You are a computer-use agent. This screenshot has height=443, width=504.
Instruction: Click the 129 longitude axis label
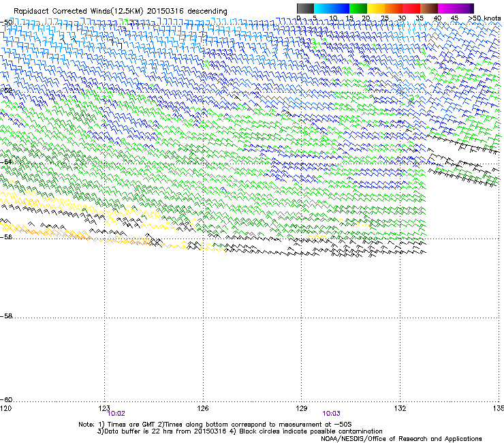pyautogui.click(x=301, y=408)
